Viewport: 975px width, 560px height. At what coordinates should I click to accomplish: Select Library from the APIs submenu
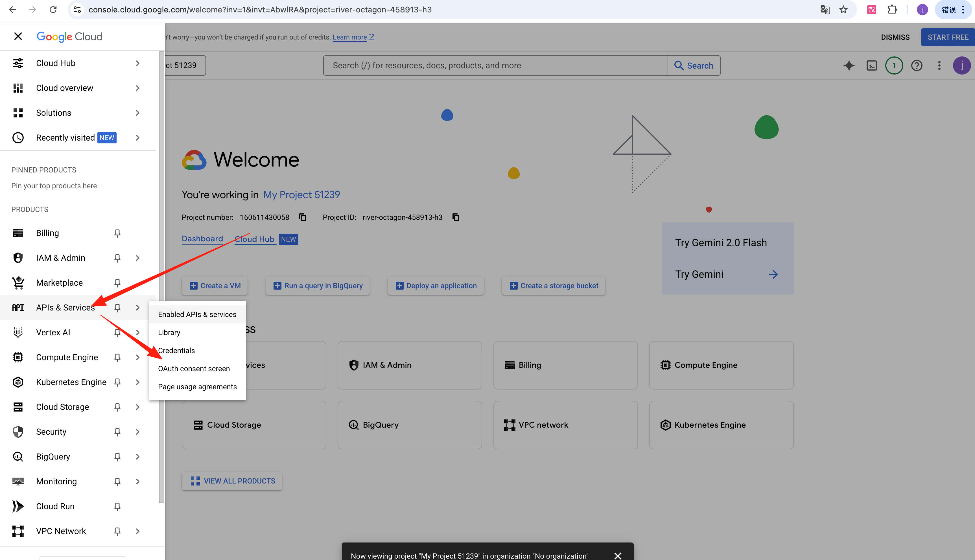(197, 333)
